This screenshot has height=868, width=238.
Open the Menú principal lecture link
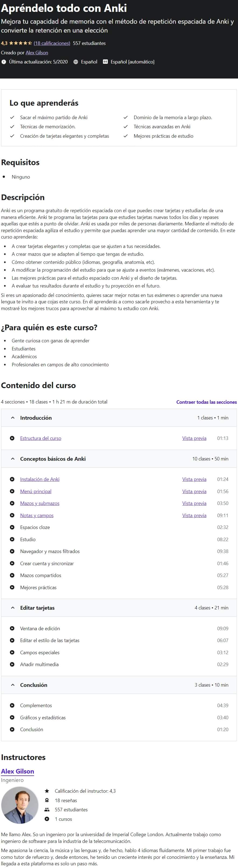[x=36, y=491]
